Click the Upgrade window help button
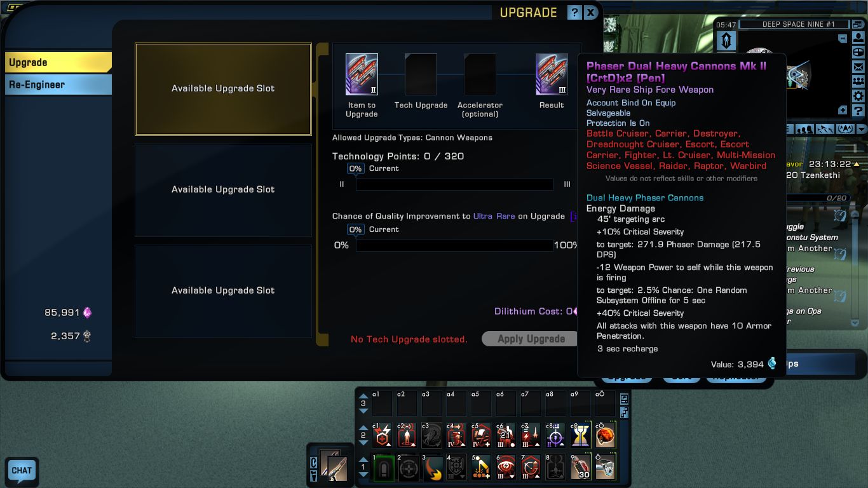The image size is (868, 488). point(574,12)
